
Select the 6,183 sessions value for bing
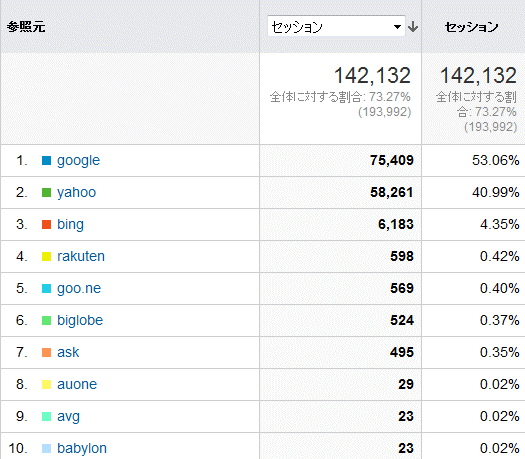point(396,224)
